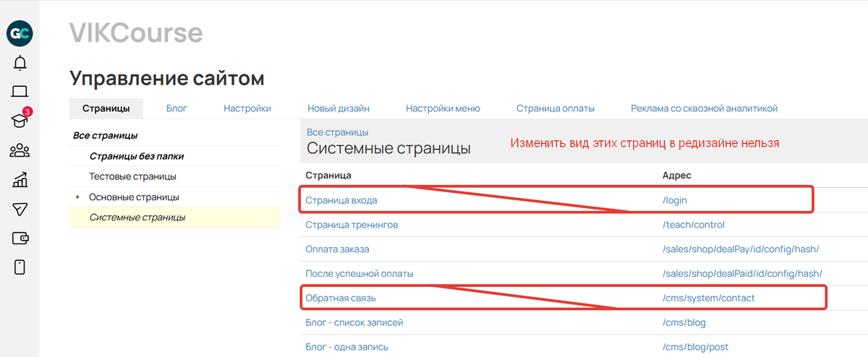Image resolution: width=868 pixels, height=357 pixels.
Task: Select Страницы без папки folder
Action: 136,155
